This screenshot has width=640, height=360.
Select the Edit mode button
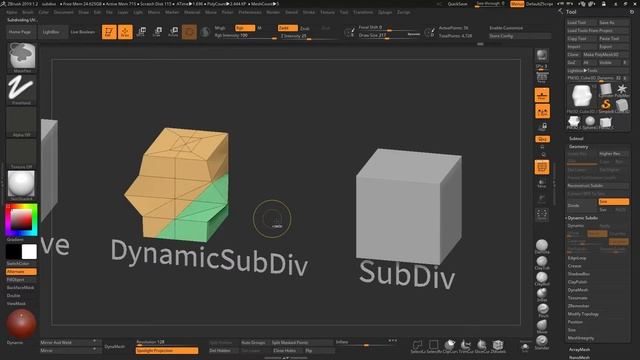point(109,32)
